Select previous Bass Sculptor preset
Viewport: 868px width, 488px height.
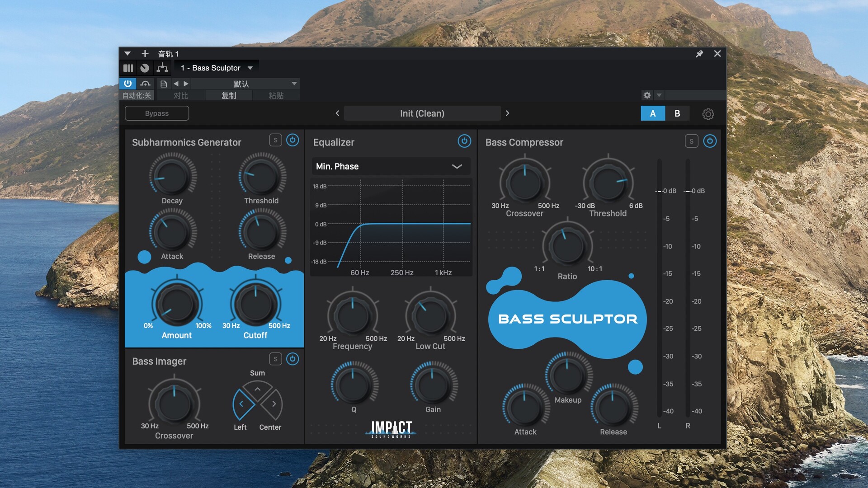(x=337, y=113)
